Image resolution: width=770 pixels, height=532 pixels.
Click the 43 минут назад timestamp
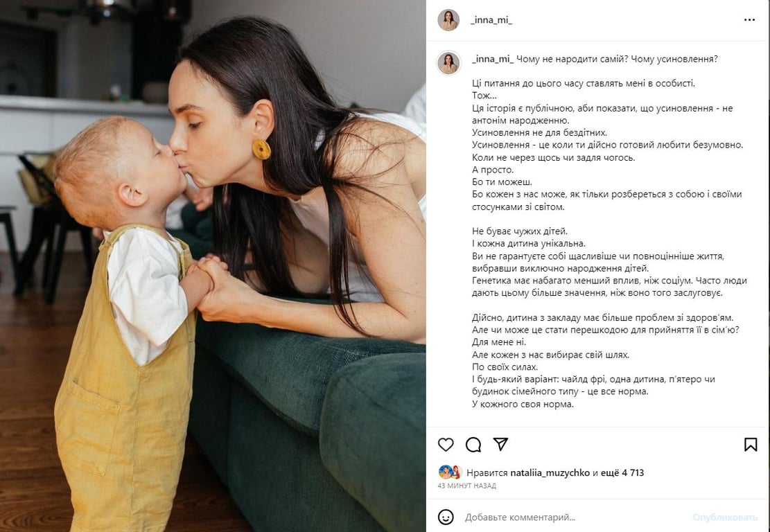[466, 486]
